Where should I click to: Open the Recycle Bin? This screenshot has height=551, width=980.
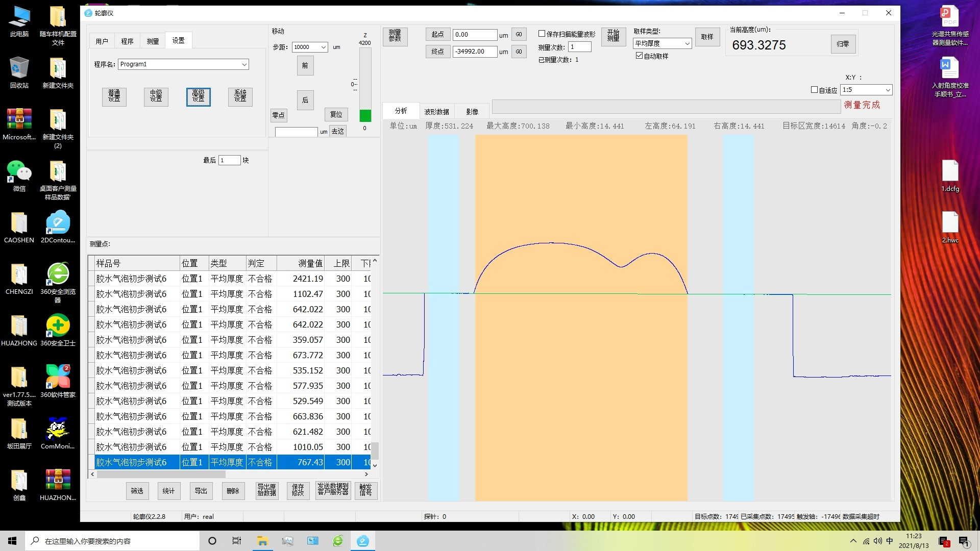point(19,69)
